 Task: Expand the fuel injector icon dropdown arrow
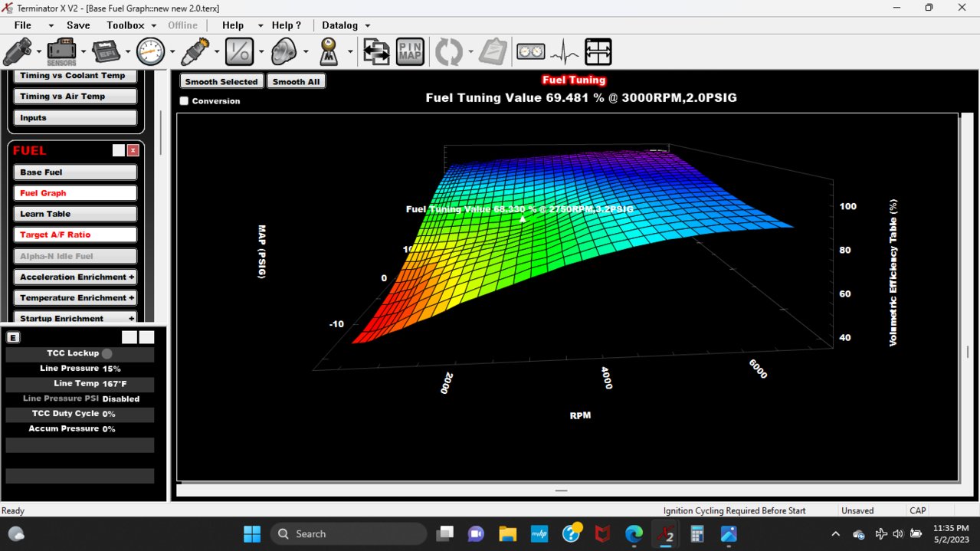tap(38, 52)
